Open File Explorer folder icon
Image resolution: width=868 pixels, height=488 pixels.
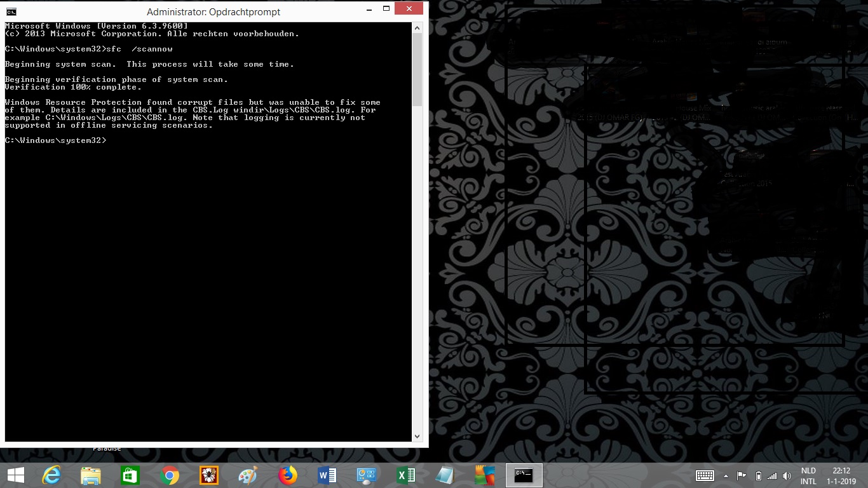coord(91,475)
